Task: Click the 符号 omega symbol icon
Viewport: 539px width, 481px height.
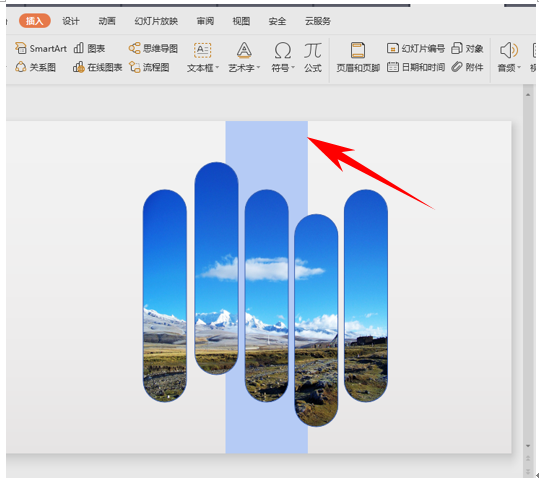Action: [283, 51]
